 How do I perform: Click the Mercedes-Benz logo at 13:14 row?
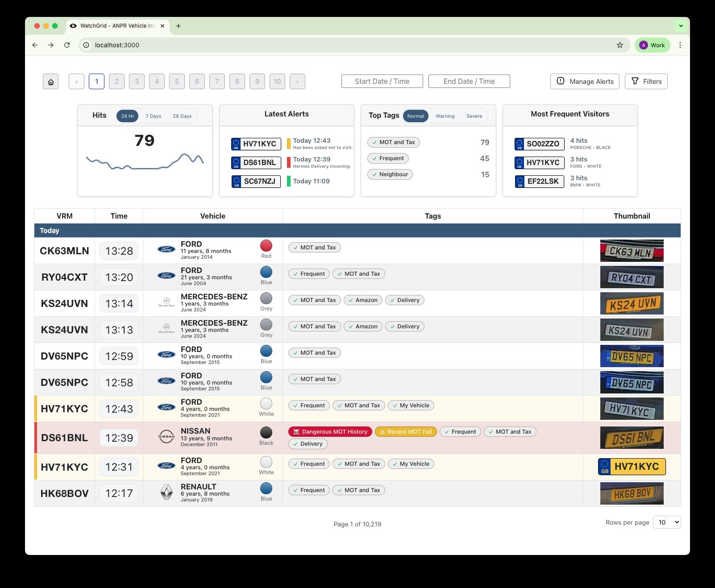pyautogui.click(x=166, y=302)
